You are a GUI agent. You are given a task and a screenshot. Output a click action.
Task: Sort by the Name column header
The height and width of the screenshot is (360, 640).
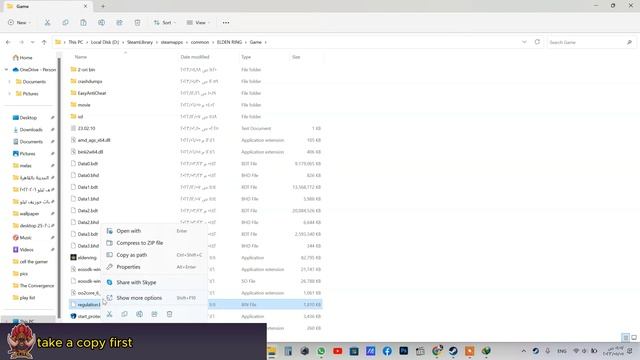pyautogui.click(x=81, y=57)
